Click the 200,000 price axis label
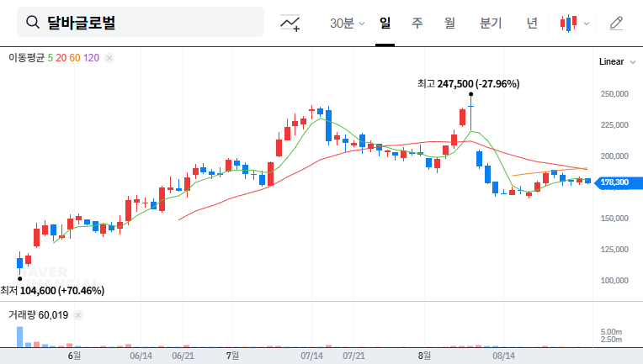This screenshot has width=643, height=364. click(x=614, y=156)
